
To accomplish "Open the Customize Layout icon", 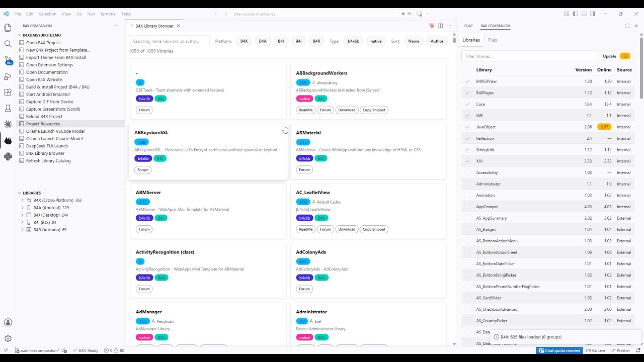I will coord(567,14).
